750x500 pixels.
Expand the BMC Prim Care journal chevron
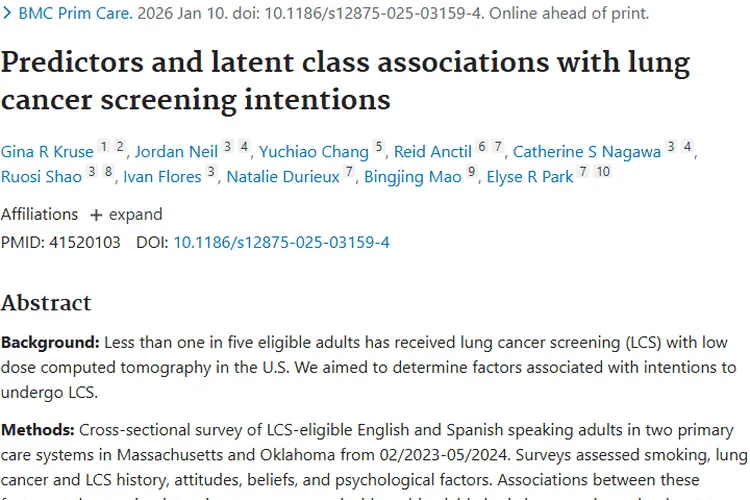coord(8,14)
